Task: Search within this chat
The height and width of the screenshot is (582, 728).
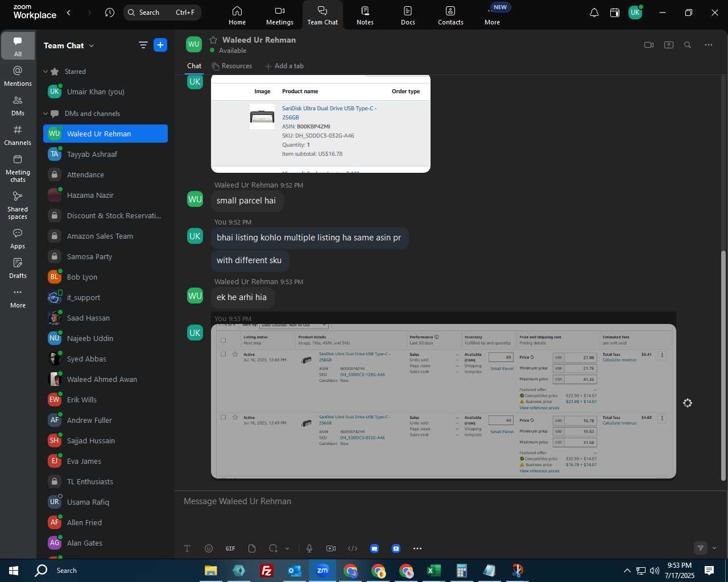Action: point(688,45)
